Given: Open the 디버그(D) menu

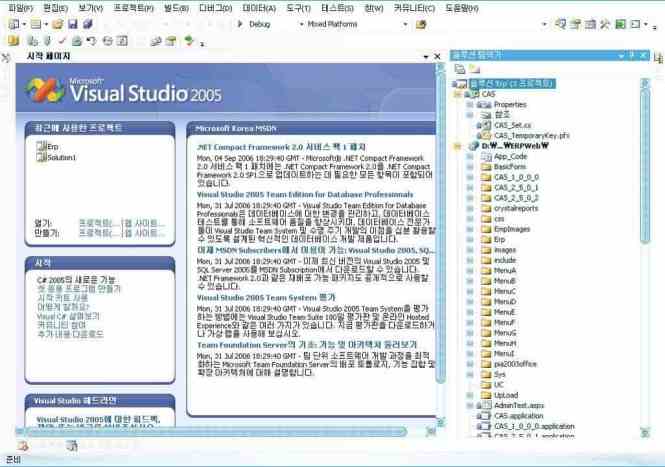Looking at the screenshot, I should click(215, 8).
